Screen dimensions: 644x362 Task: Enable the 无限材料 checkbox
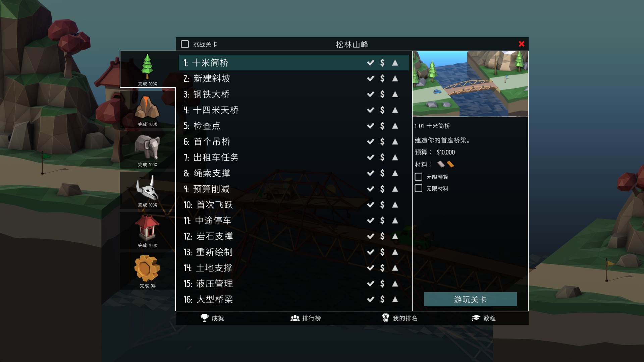click(419, 188)
